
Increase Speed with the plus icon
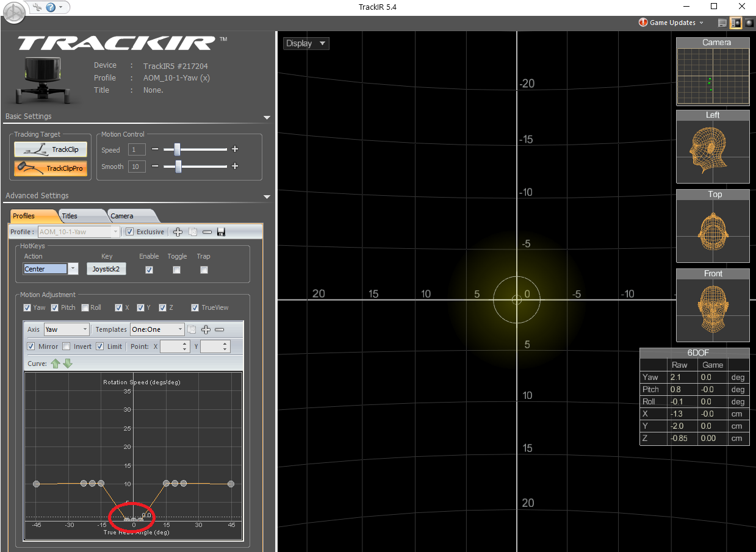point(235,149)
